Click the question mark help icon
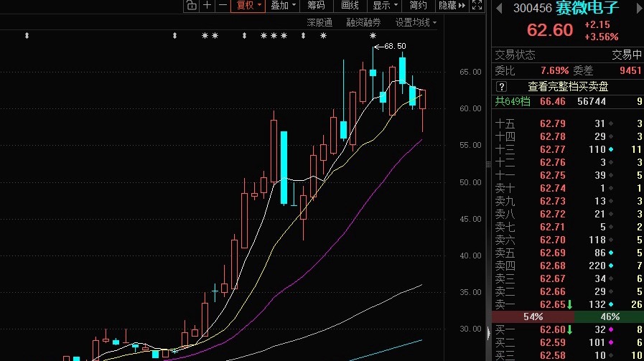 501,87
